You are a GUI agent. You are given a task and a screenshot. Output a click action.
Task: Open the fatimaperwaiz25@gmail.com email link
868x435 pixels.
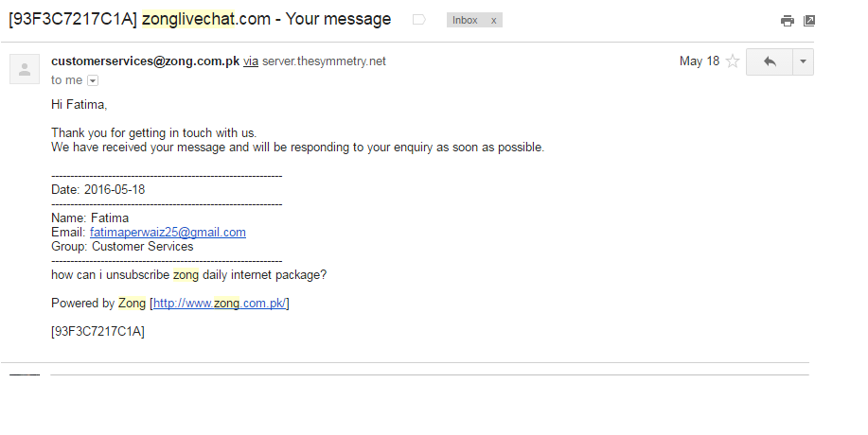168,232
